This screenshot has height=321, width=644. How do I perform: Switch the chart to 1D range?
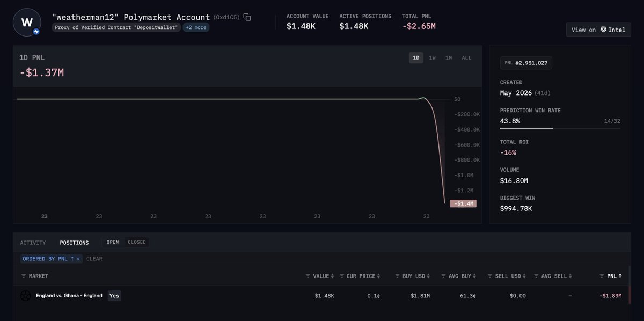pos(416,57)
